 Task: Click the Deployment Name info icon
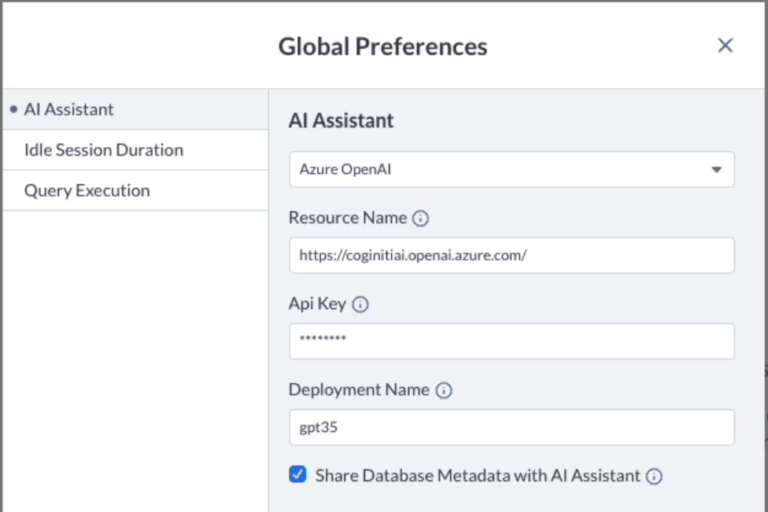[444, 391]
